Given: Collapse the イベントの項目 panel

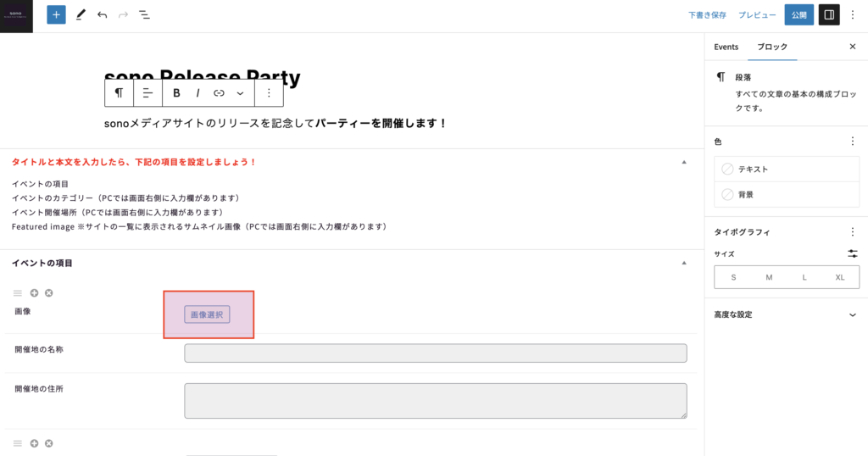Looking at the screenshot, I should [684, 263].
